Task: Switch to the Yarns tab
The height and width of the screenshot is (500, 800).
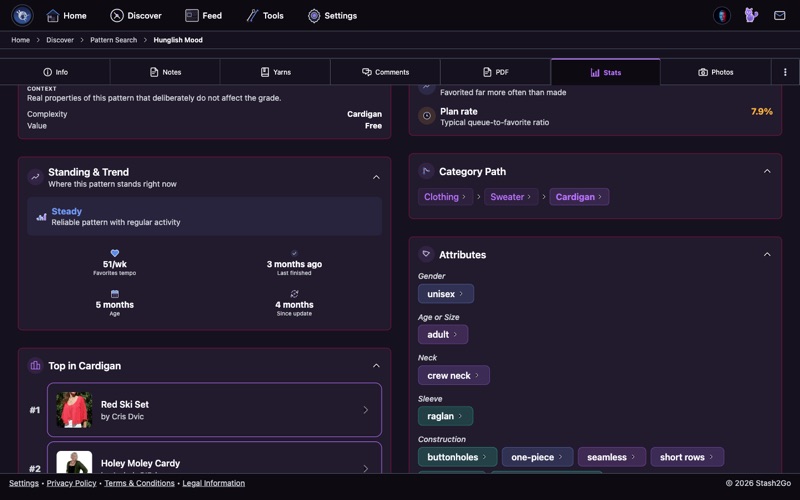Action: tap(275, 72)
